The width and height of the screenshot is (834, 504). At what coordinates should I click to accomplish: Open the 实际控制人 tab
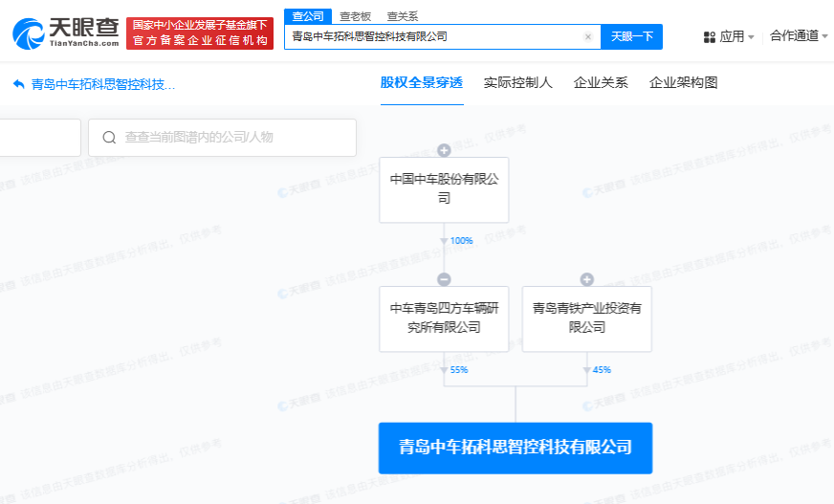[518, 82]
